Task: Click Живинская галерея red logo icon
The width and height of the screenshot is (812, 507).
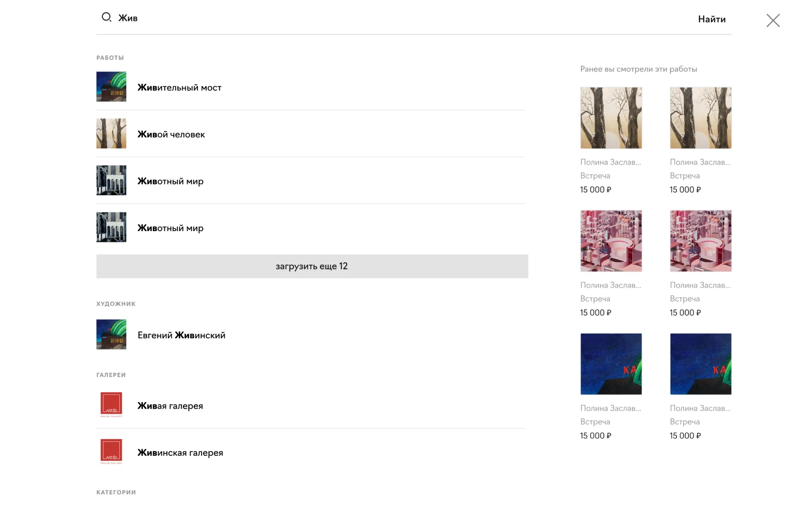Action: (x=111, y=452)
